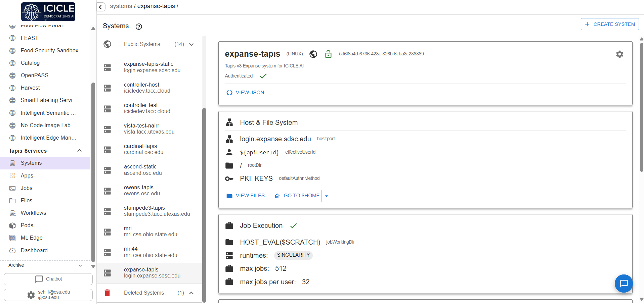Select the vista-test-nairr system
Screen dimensions: 644x304
[x=149, y=129]
